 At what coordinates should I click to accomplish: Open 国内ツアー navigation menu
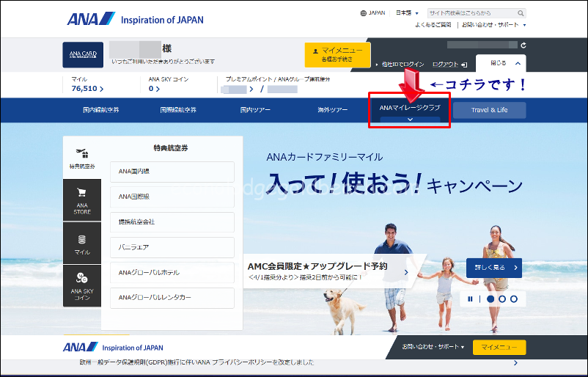click(x=255, y=110)
